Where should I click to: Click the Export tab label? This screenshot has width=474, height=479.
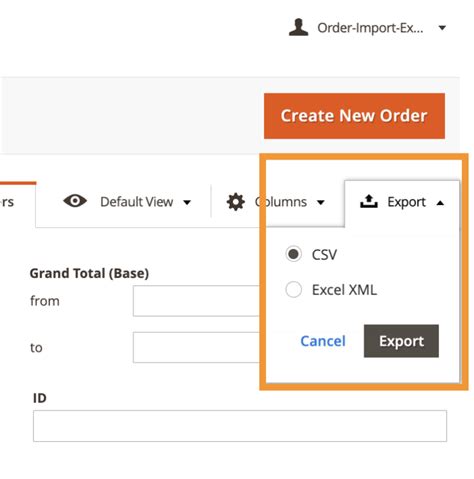406,202
